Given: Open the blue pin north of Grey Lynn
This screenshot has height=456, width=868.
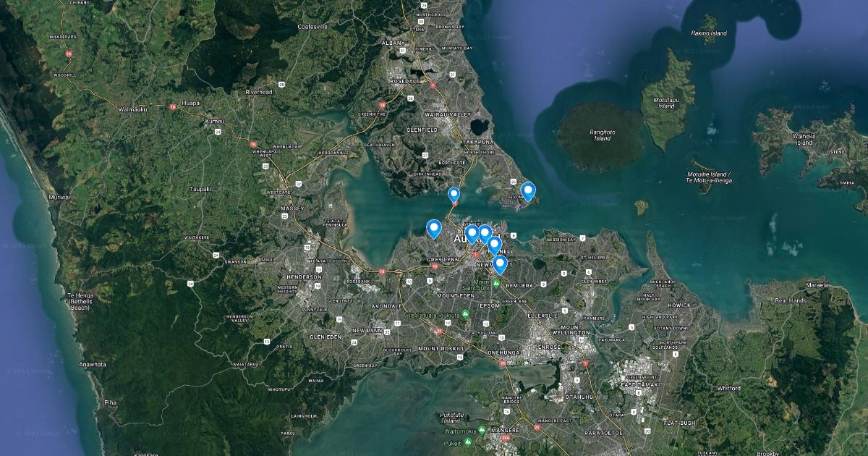Looking at the screenshot, I should [434, 229].
